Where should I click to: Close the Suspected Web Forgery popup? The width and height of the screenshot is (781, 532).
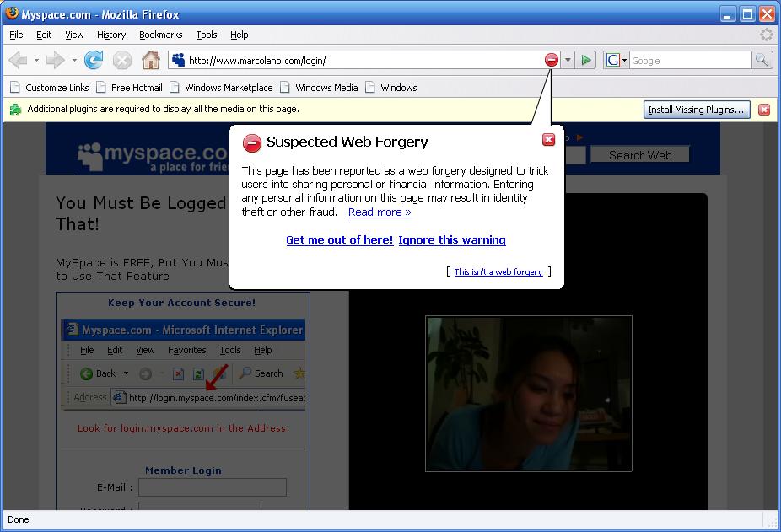click(548, 139)
